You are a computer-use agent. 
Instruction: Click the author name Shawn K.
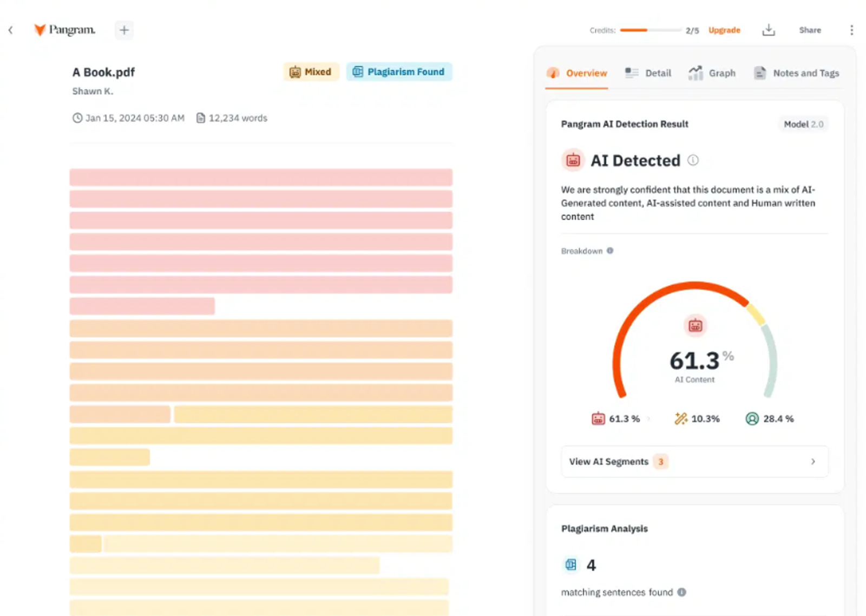pyautogui.click(x=93, y=91)
